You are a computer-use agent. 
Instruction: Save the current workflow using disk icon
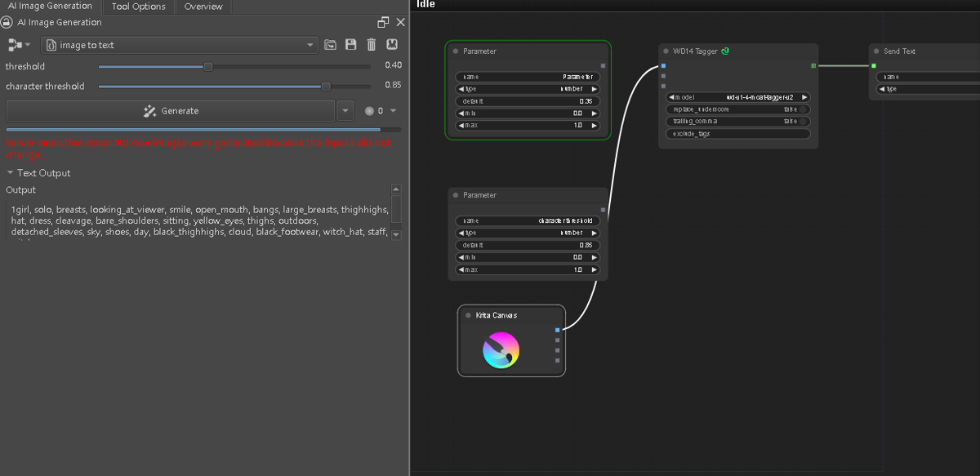click(350, 45)
